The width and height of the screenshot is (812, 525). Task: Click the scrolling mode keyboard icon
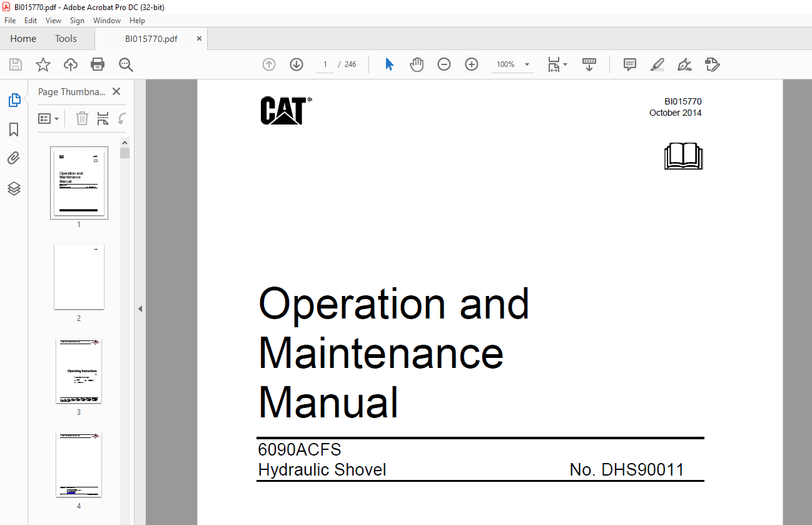click(589, 64)
